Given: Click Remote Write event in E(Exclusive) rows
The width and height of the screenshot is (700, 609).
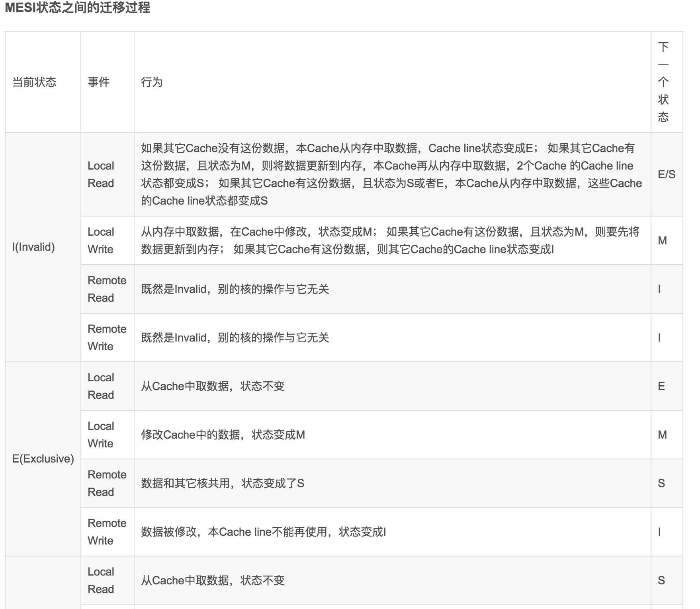Looking at the screenshot, I should click(x=107, y=532).
